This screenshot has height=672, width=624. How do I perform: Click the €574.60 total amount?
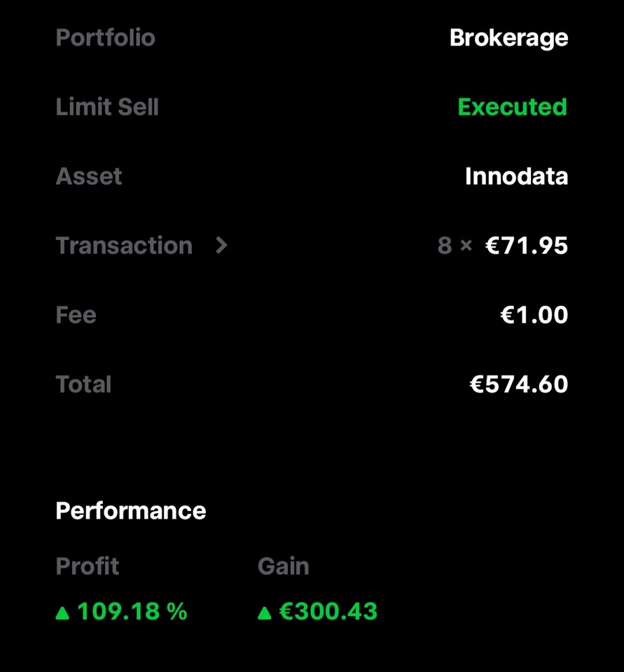pyautogui.click(x=518, y=384)
